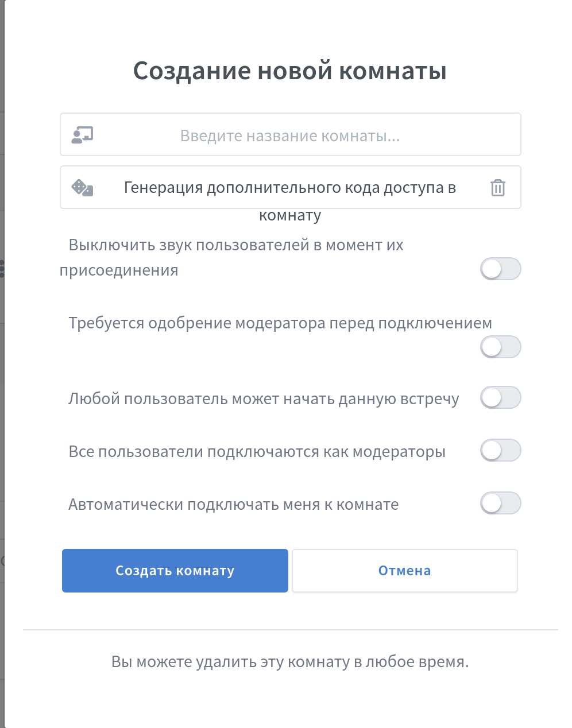The width and height of the screenshot is (572, 728).
Task: Click the trash icon to remove access code
Action: 498,188
